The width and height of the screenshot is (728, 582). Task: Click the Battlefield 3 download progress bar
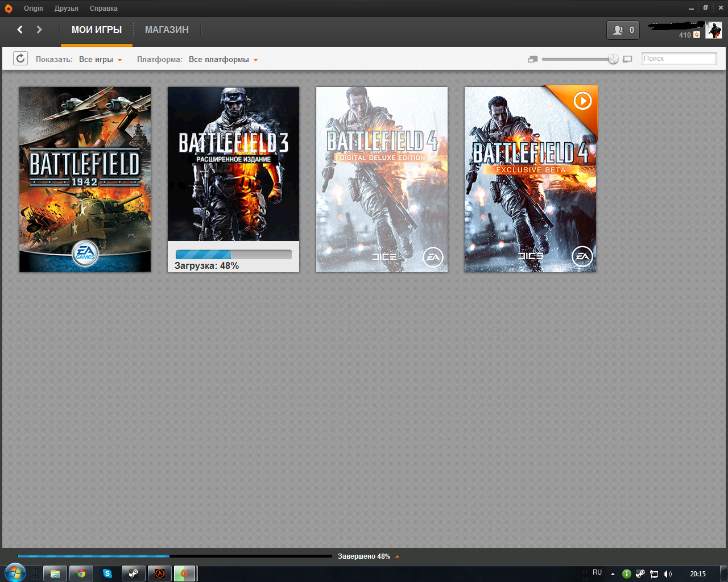[234, 255]
